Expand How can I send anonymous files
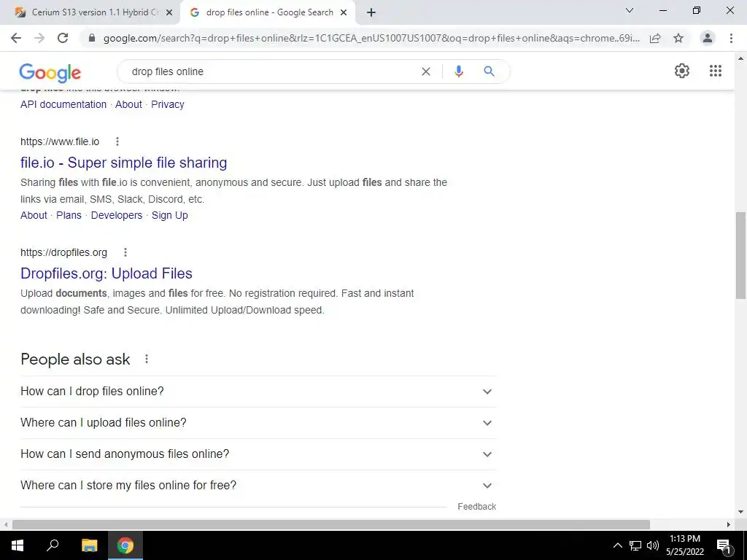Screen dimensions: 747x560 [x=258, y=454]
